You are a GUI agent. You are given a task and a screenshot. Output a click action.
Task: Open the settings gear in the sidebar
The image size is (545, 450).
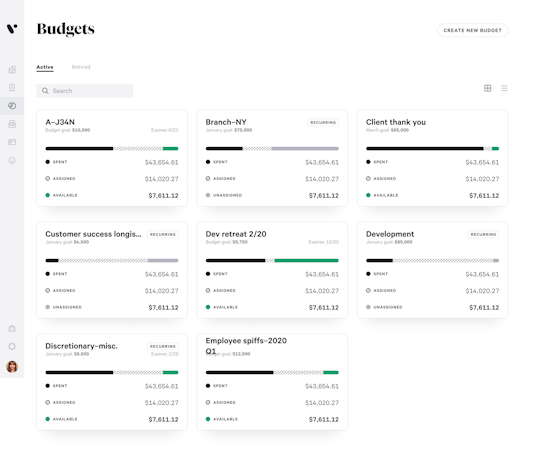pos(12,346)
